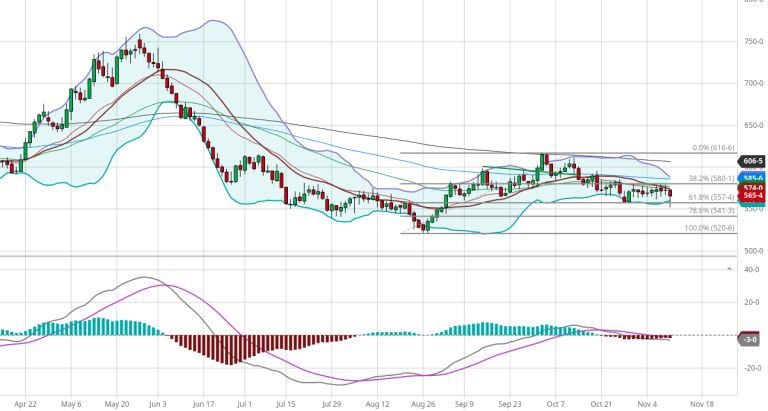This screenshot has width=768, height=411.
Task: Click the 40-0 MACD scale value
Action: (x=752, y=269)
